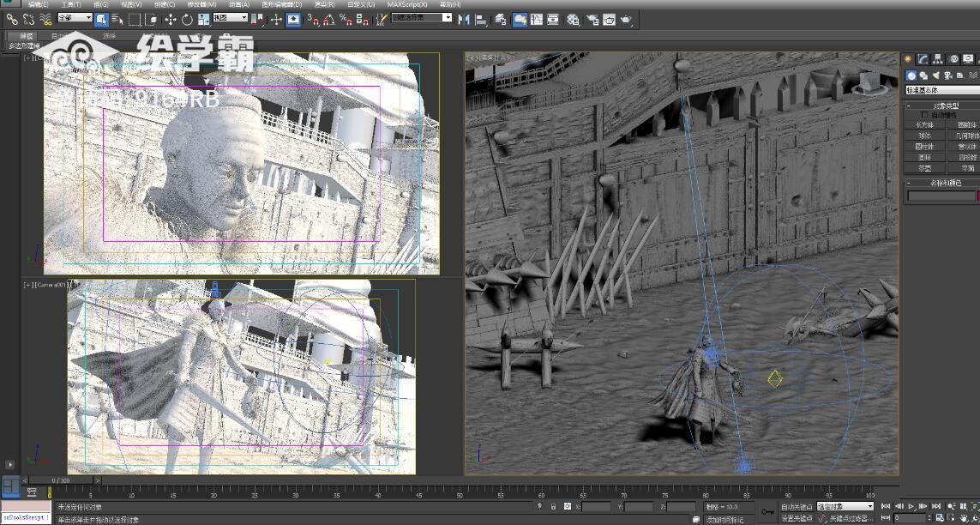The height and width of the screenshot is (525, 980).
Task: Activate Select and Rotate tool
Action: pyautogui.click(x=187, y=20)
